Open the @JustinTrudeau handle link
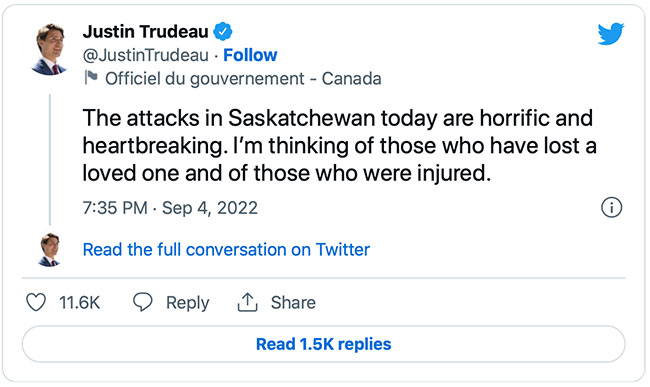 [146, 55]
